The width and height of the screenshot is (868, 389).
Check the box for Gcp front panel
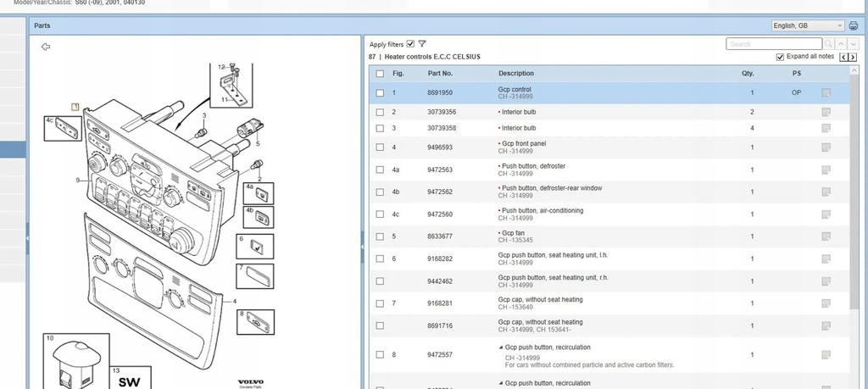[x=380, y=147]
